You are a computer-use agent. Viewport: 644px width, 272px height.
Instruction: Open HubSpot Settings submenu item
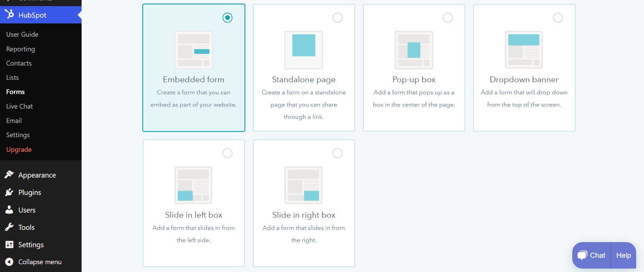coord(18,135)
